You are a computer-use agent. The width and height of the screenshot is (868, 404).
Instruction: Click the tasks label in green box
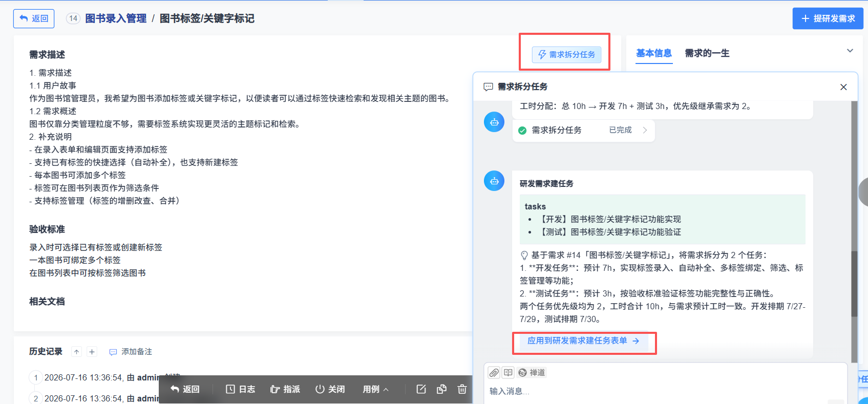tap(535, 206)
